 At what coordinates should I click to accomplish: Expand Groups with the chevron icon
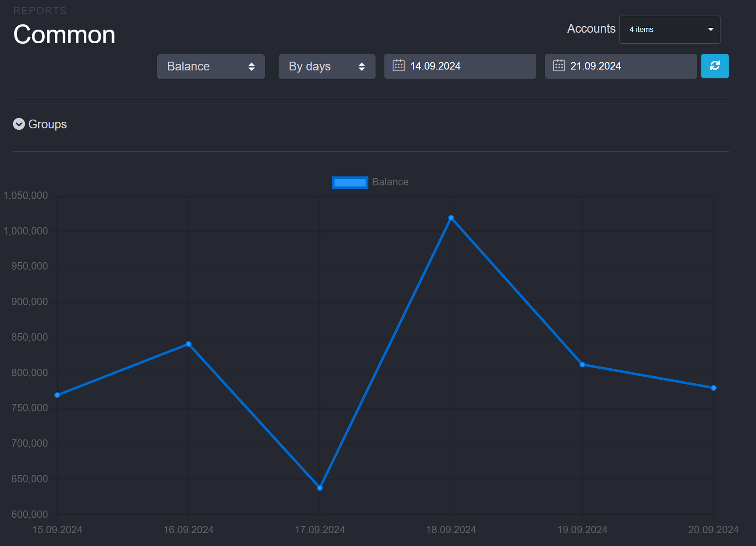click(x=19, y=124)
